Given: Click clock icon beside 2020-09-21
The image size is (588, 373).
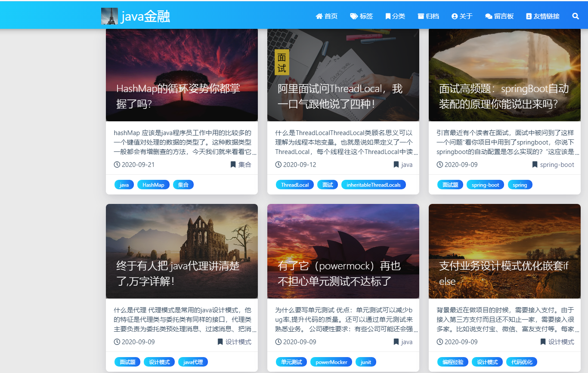Looking at the screenshot, I should coord(117,164).
